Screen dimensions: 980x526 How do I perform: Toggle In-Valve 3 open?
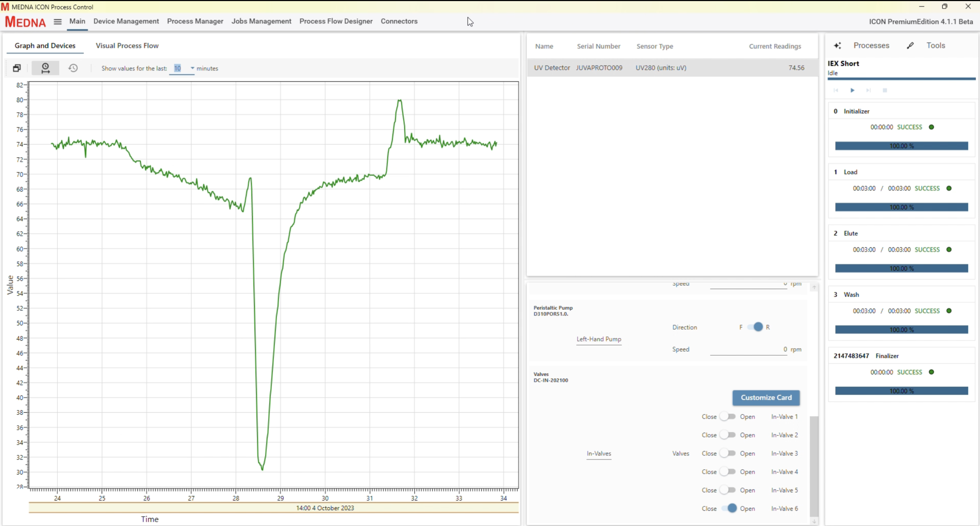pyautogui.click(x=728, y=454)
